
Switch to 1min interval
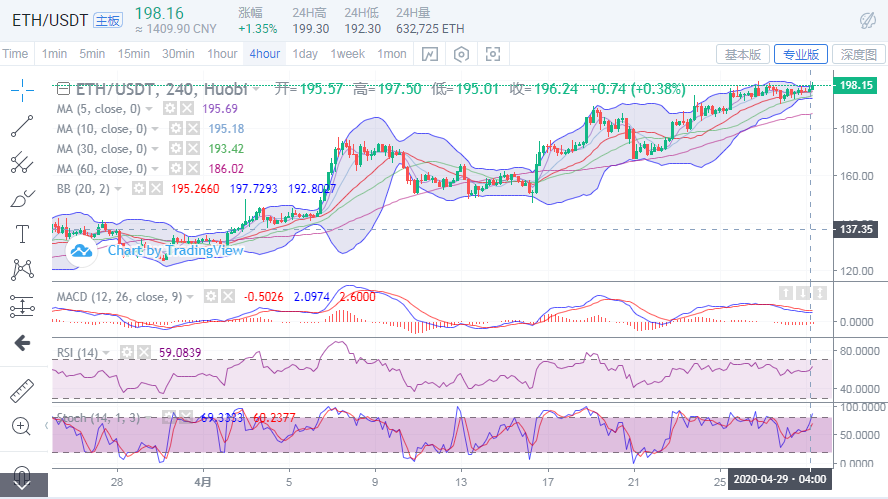54,54
